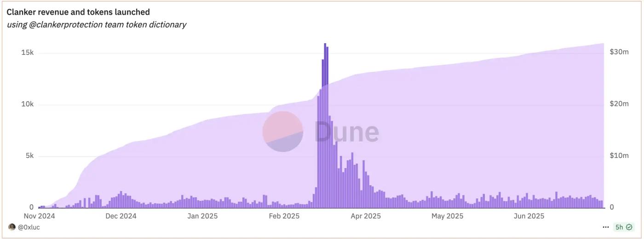The width and height of the screenshot is (644, 239).
Task: Click the Nov 2024 x-axis label
Action: pyautogui.click(x=39, y=216)
